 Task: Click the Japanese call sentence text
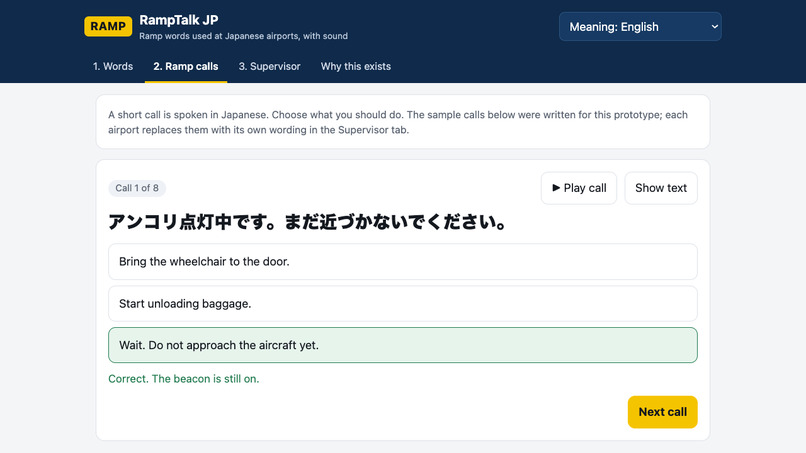coord(307,222)
